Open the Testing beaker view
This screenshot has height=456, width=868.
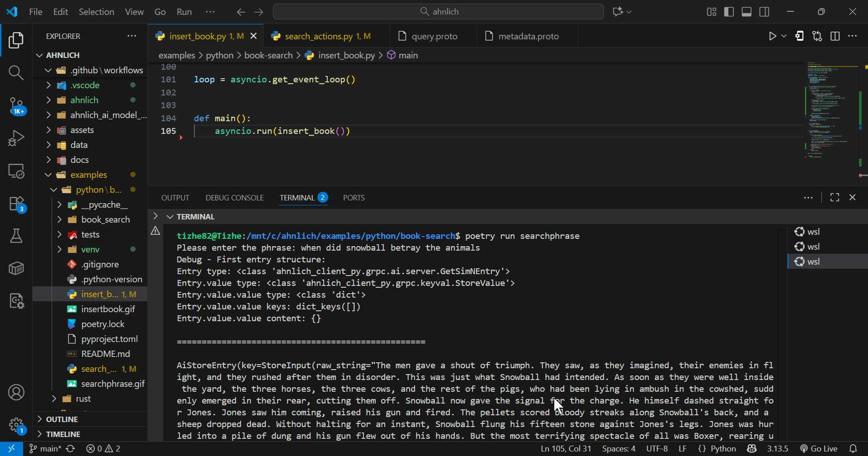pos(16,235)
